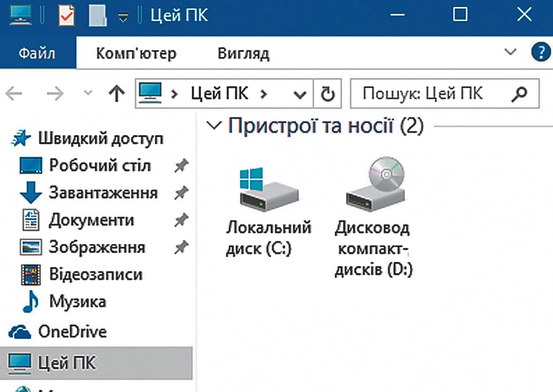Viewport: 553px width, 392px height.
Task: Select Завантаження in the sidebar
Action: pyautogui.click(x=103, y=193)
